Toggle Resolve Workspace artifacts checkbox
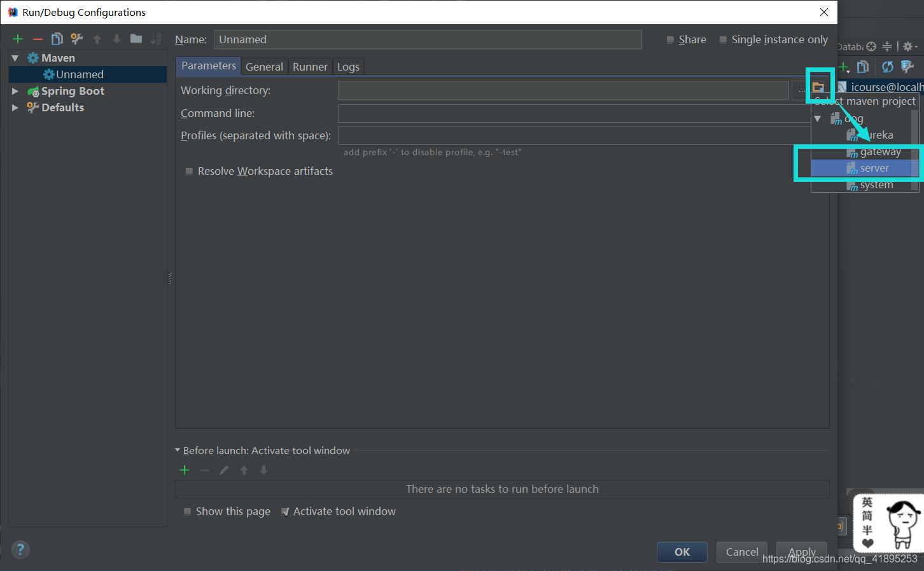This screenshot has width=924, height=571. 189,171
